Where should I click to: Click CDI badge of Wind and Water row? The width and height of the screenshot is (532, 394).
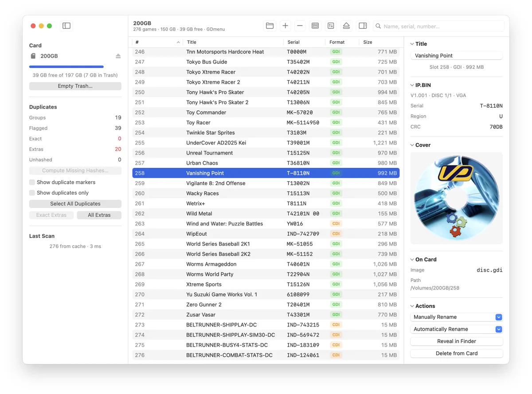pos(336,223)
